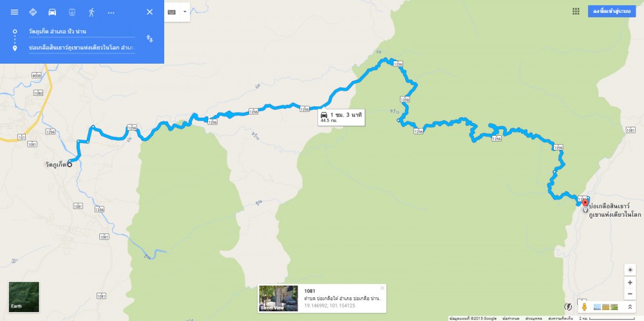Open more travel mode options
The width and height of the screenshot is (644, 321).
point(111,12)
